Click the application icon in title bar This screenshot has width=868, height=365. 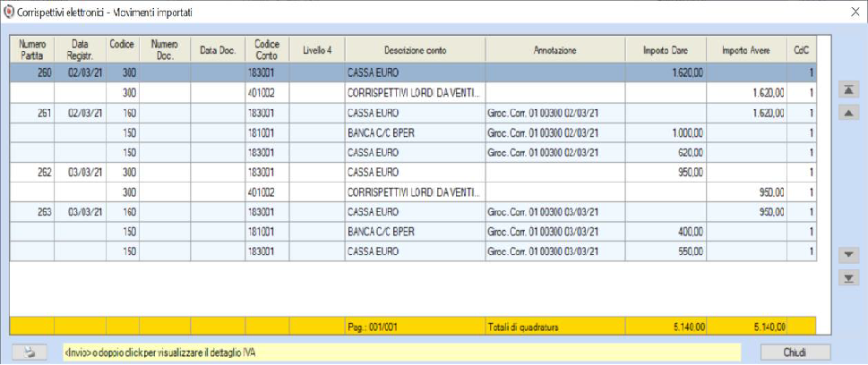pos(9,11)
